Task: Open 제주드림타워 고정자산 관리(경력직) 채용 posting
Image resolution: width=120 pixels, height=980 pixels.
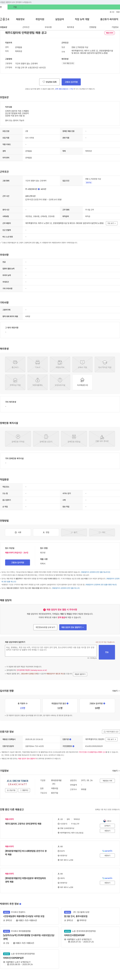Action: pos(23,824)
